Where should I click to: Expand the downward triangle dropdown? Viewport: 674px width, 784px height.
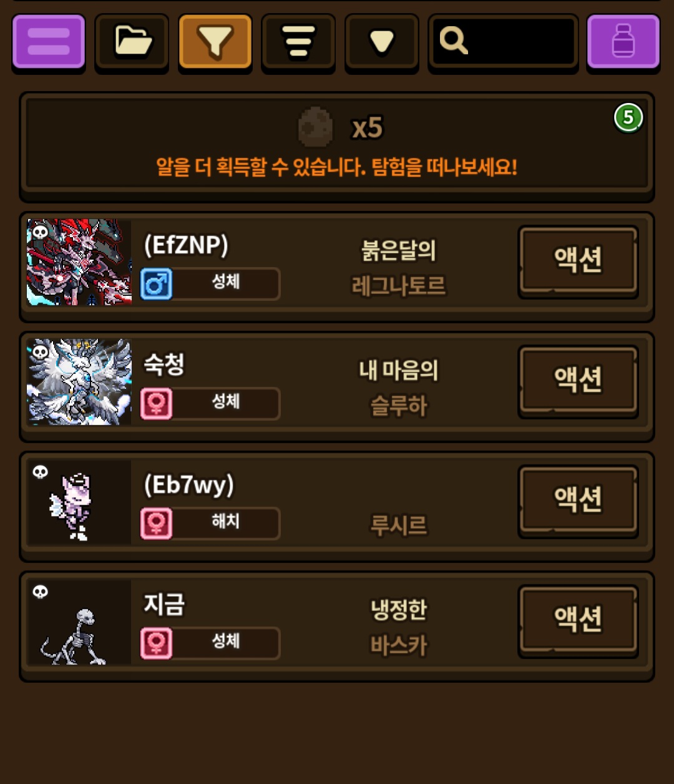coord(382,42)
